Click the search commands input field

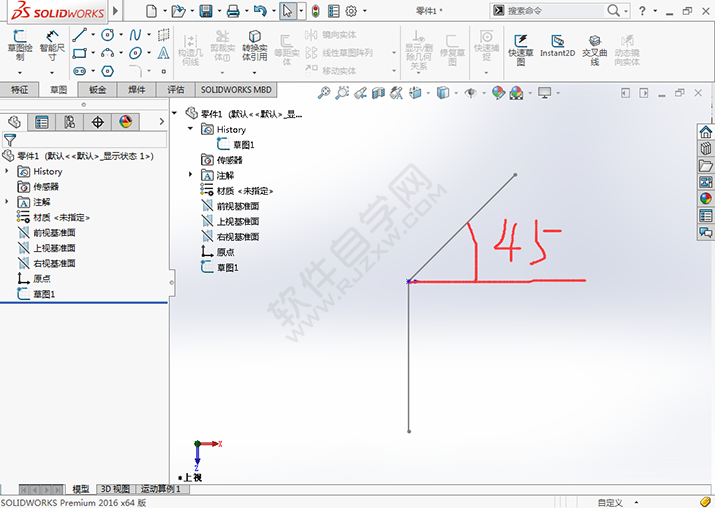pyautogui.click(x=556, y=10)
